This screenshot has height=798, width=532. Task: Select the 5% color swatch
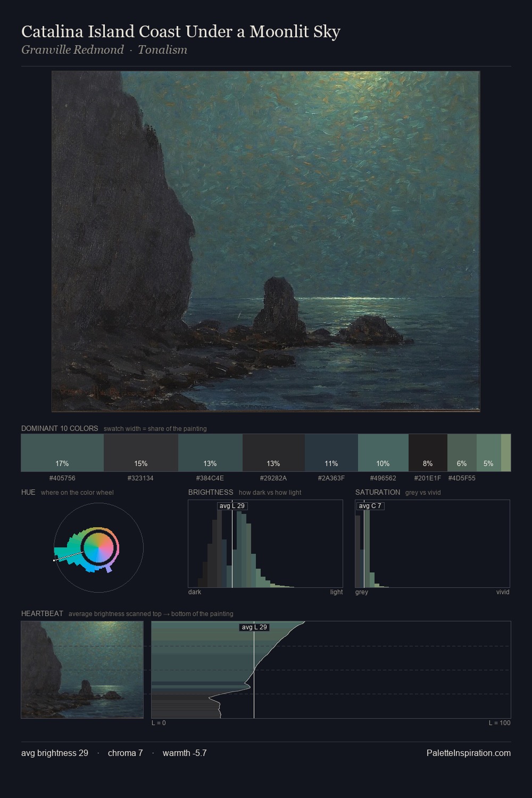coord(489,453)
